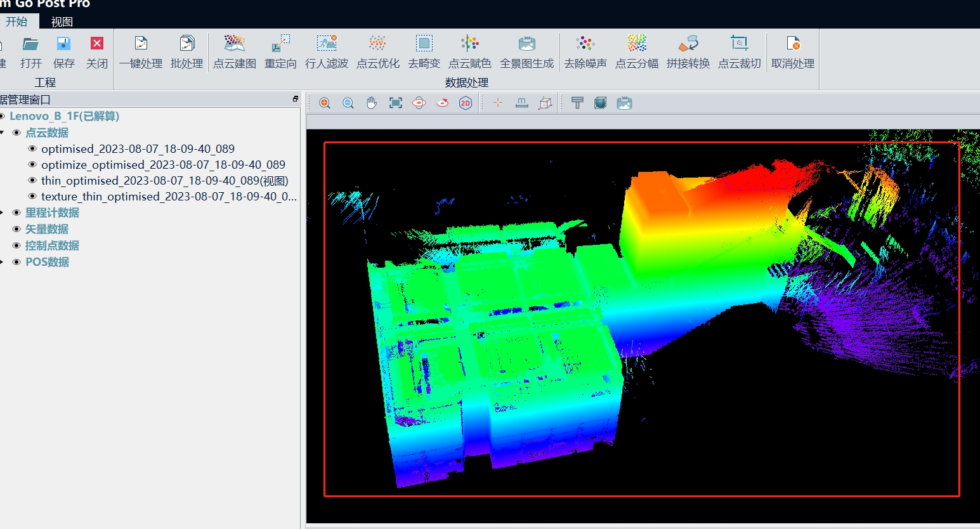Image resolution: width=980 pixels, height=529 pixels.
Task: Activate the pan hand tool
Action: (372, 103)
